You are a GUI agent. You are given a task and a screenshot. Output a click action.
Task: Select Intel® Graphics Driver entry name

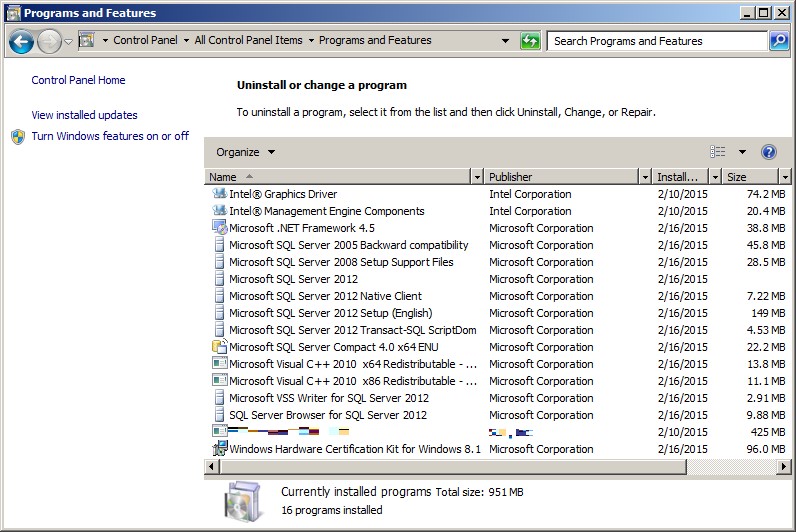coord(283,194)
